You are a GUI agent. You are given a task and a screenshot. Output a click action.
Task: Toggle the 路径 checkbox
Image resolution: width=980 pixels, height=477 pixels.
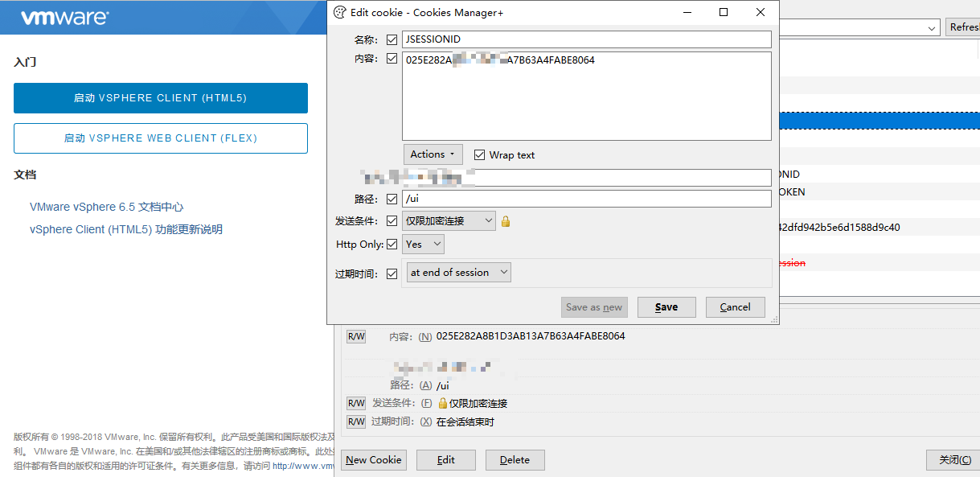point(392,199)
